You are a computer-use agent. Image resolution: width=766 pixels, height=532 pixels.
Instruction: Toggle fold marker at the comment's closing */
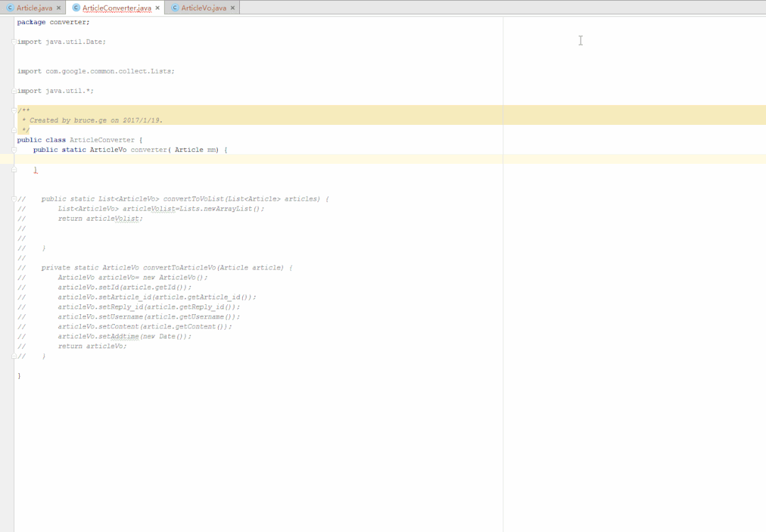(x=14, y=130)
